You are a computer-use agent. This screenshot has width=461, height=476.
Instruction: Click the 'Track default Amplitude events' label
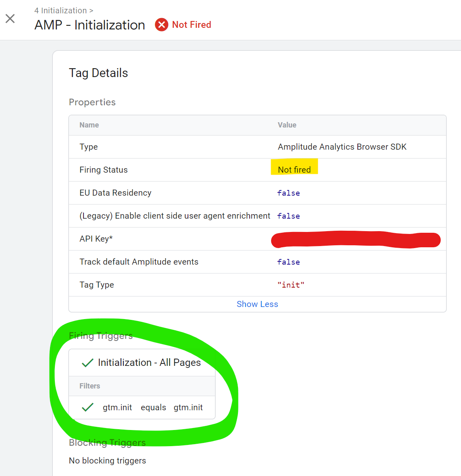139,262
